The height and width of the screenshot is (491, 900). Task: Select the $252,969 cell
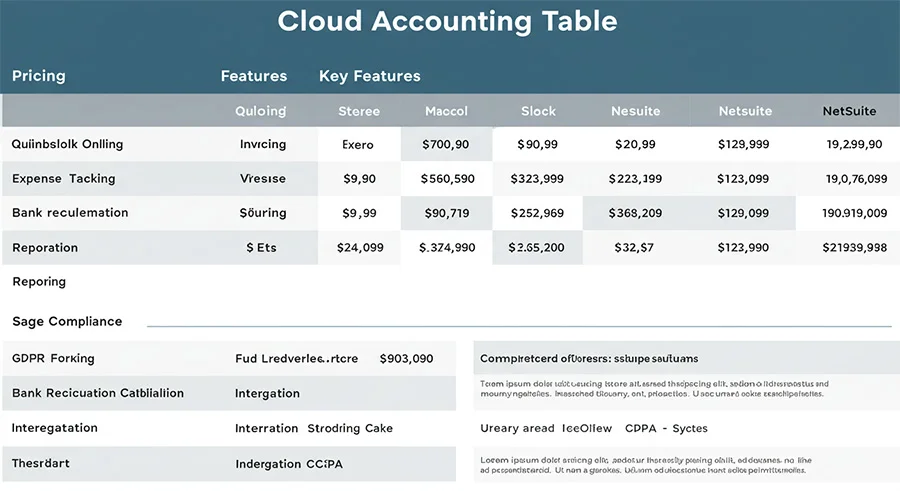click(x=537, y=213)
